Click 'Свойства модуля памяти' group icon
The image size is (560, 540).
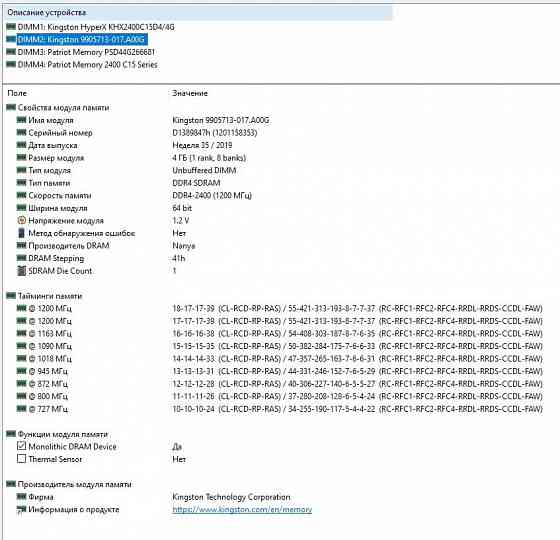click(11, 107)
